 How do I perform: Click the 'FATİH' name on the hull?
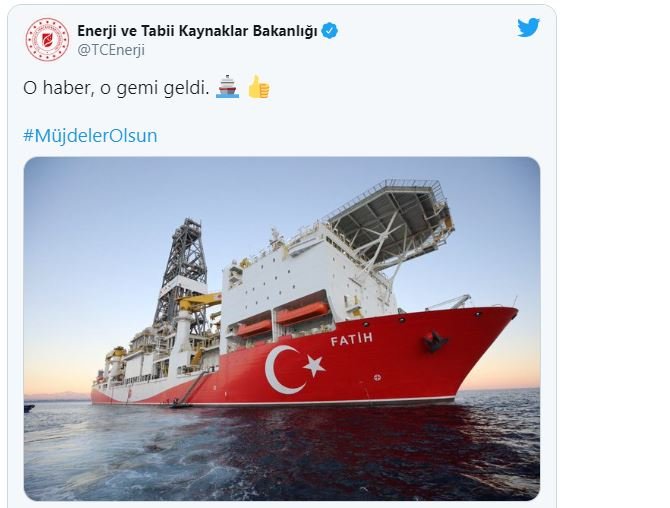click(352, 339)
